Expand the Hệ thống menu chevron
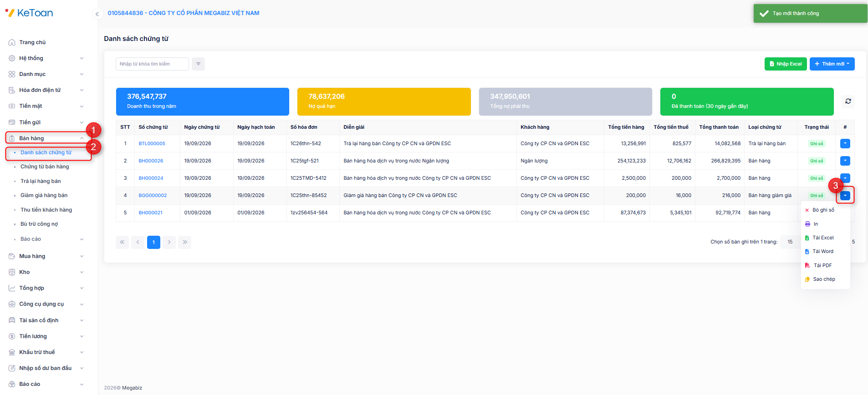The width and height of the screenshot is (868, 395). click(x=82, y=58)
